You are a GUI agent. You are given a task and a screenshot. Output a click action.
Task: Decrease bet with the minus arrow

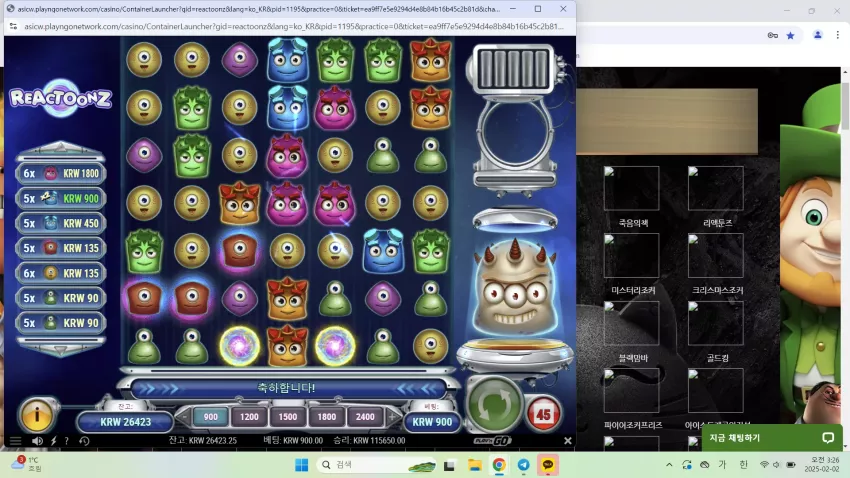(184, 417)
